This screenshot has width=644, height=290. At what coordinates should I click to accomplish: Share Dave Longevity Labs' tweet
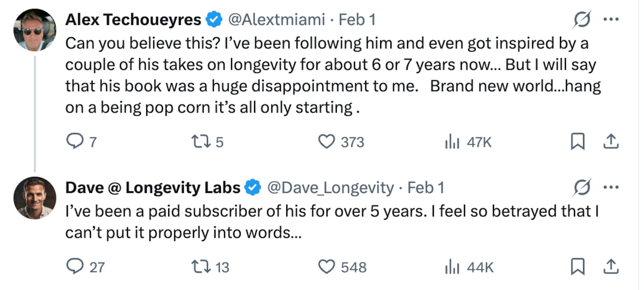[x=610, y=266]
